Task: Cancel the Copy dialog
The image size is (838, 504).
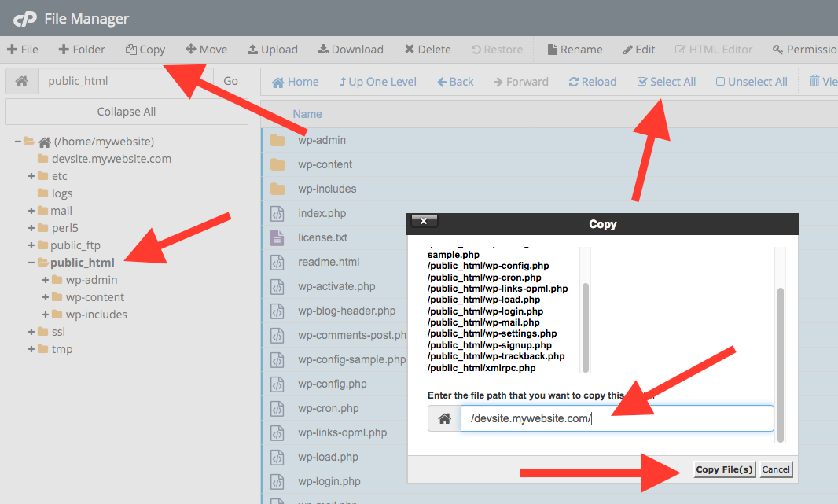Action: [x=776, y=469]
